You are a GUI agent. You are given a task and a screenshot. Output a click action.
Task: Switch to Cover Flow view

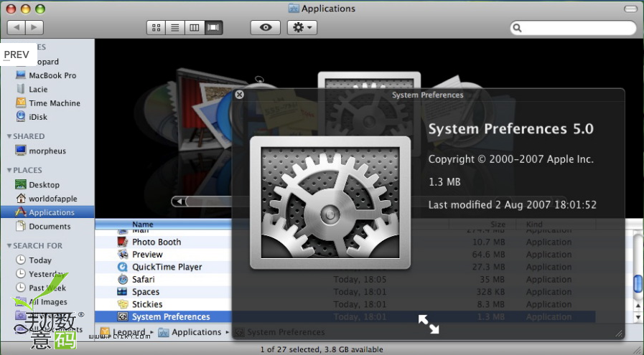[x=213, y=27]
